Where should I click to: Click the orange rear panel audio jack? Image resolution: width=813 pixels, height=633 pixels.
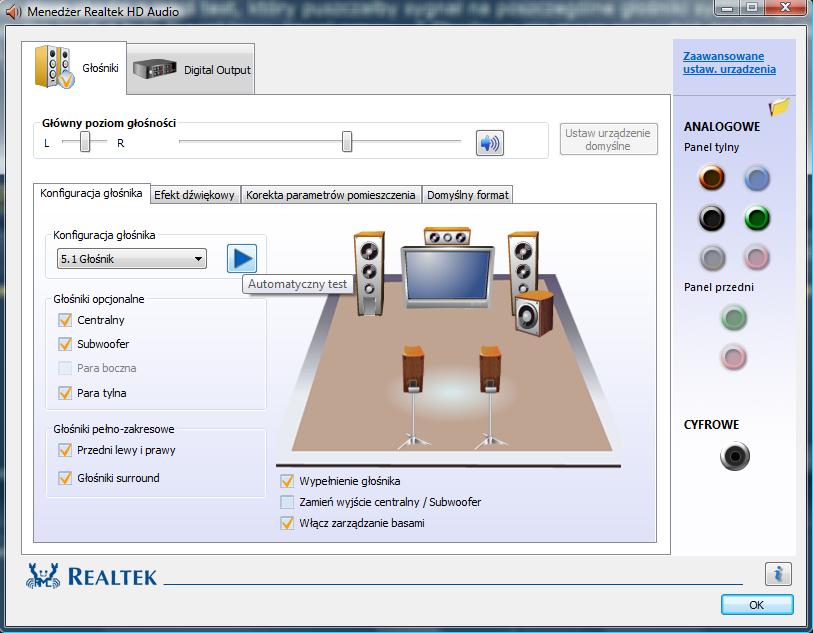711,177
